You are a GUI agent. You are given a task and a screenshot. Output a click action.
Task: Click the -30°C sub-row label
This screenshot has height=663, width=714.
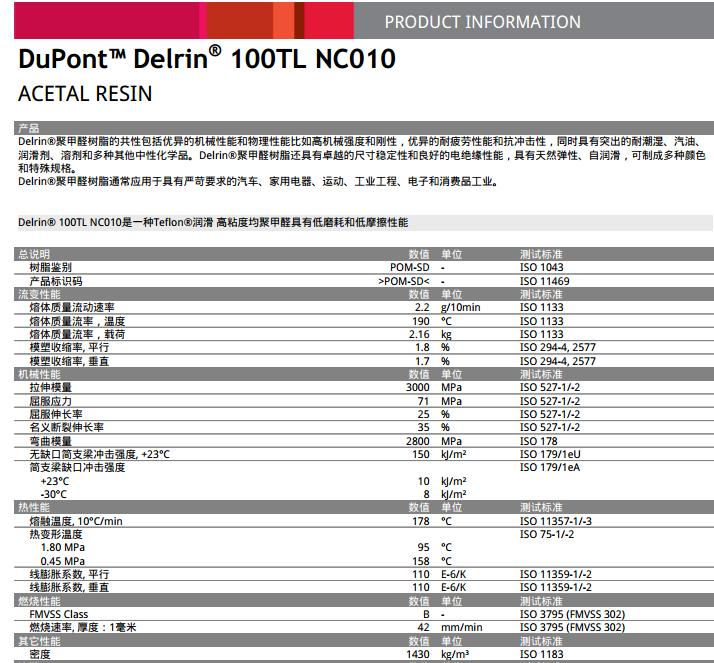54,495
